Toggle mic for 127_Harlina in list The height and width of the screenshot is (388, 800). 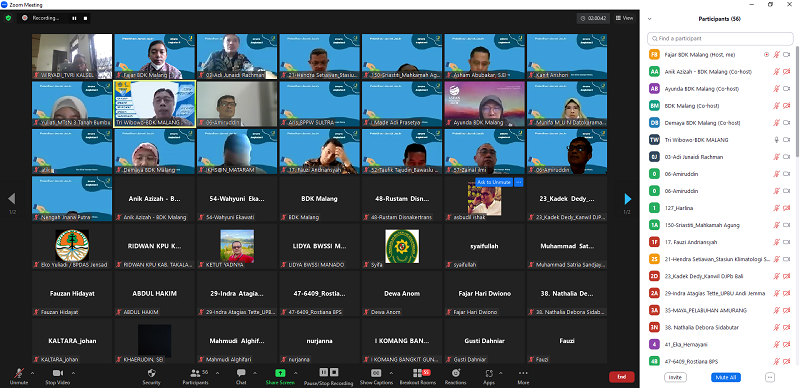click(777, 208)
